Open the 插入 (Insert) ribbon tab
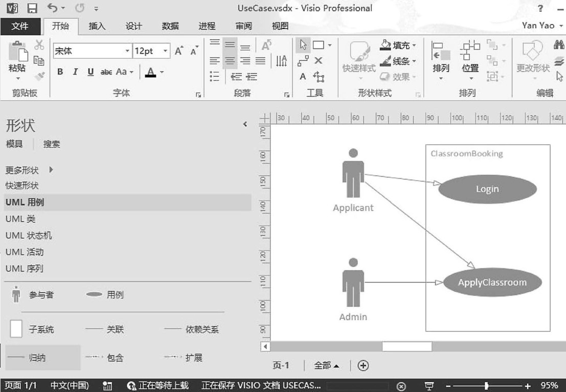Image resolution: width=566 pixels, height=392 pixels. pyautogui.click(x=97, y=26)
